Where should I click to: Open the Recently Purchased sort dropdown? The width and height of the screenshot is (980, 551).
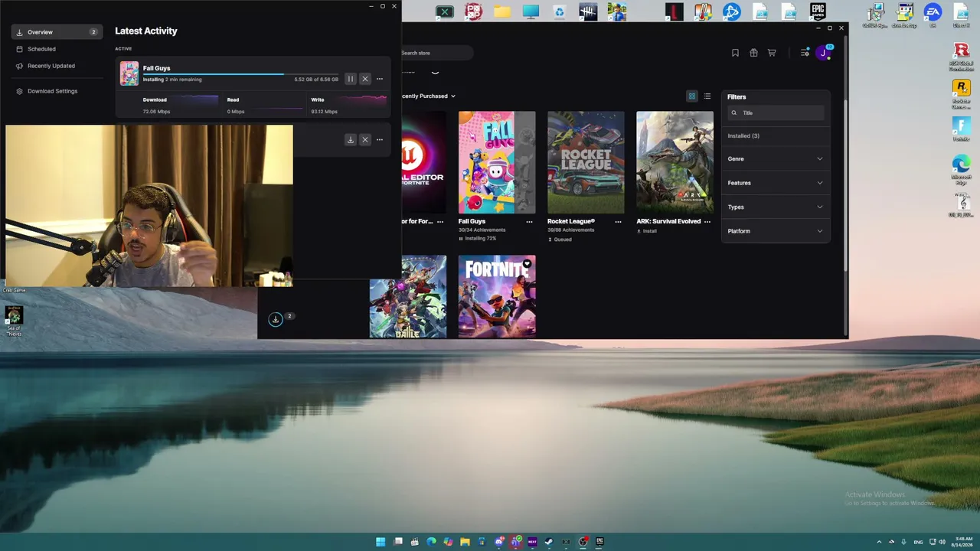coord(429,96)
